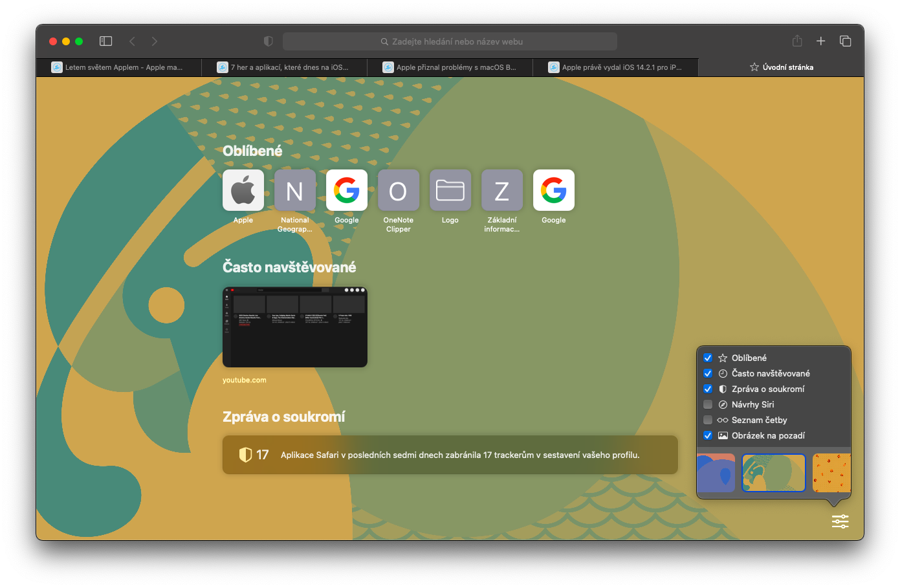The width and height of the screenshot is (900, 588).
Task: Open the first Google favorite
Action: 347,190
